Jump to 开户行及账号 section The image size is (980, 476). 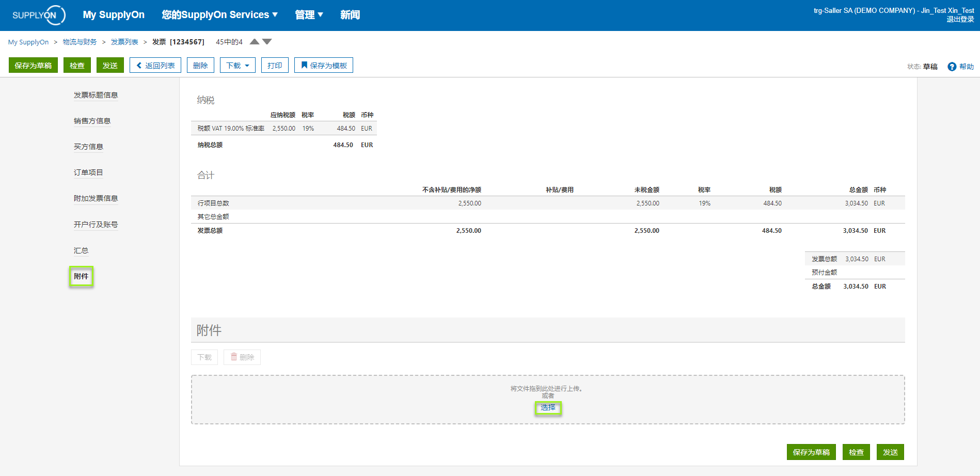click(96, 225)
